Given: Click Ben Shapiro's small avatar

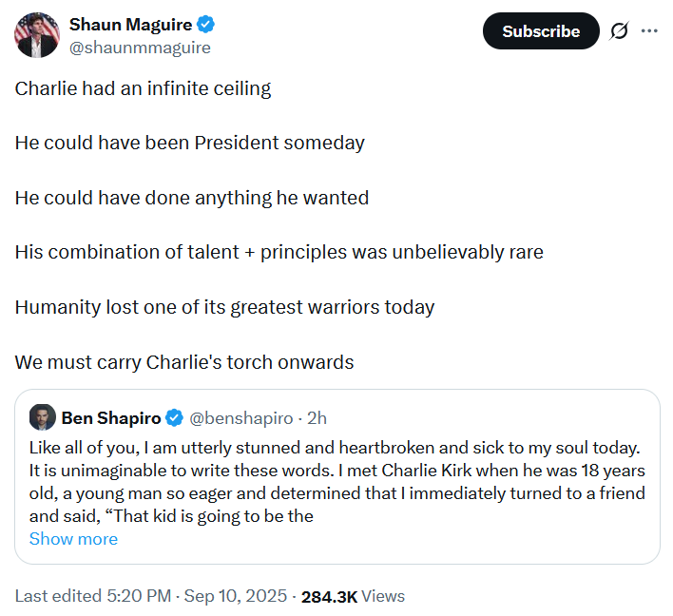Looking at the screenshot, I should tap(42, 417).
